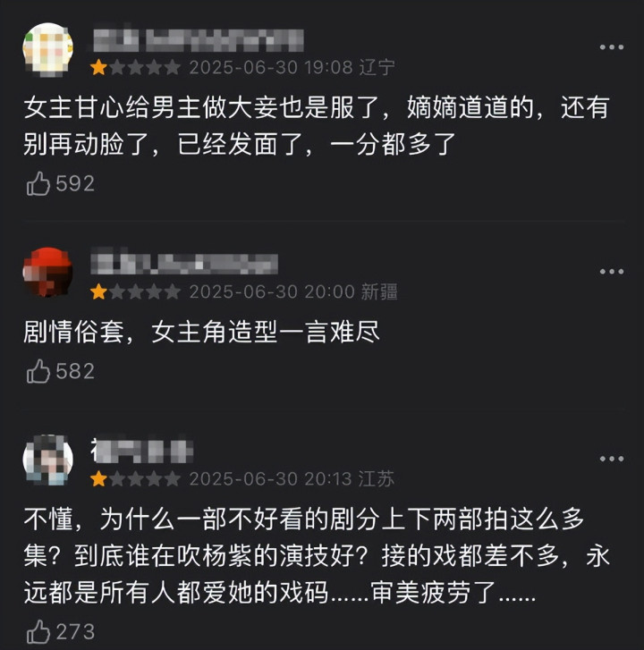This screenshot has width=644, height=650.
Task: Open the review starting with 不懂，为什么一部
Action: [x=317, y=556]
